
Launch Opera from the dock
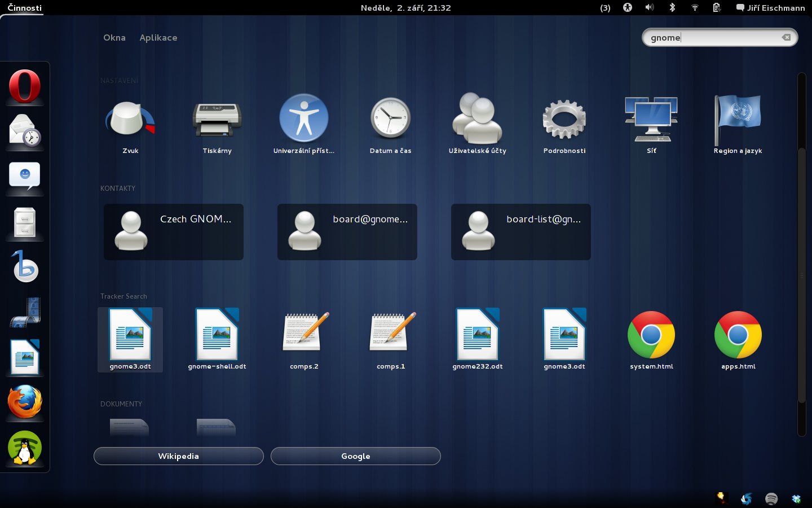[25, 86]
